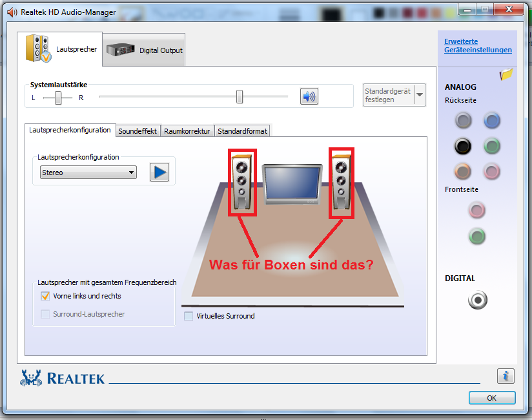Click the blue rear analog jack

[x=491, y=121]
